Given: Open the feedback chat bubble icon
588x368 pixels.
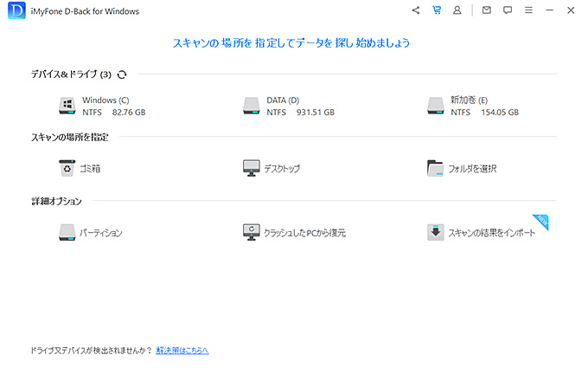Looking at the screenshot, I should point(508,10).
